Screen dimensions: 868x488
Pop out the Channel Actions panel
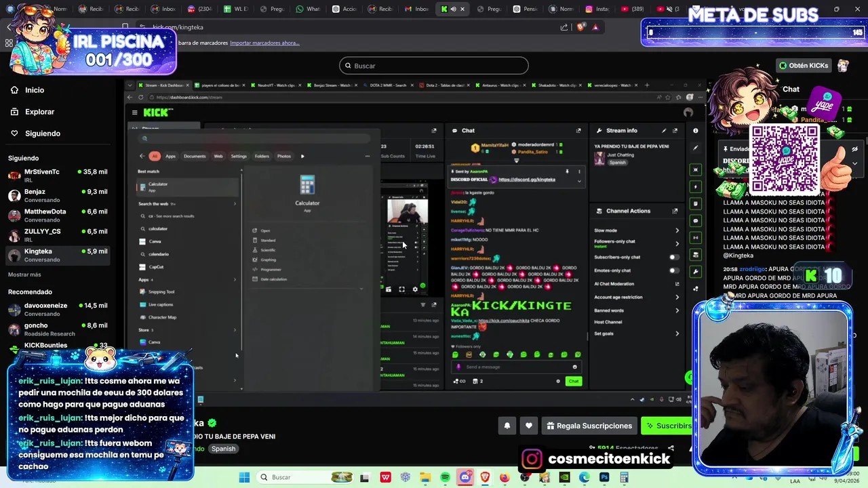pos(675,211)
